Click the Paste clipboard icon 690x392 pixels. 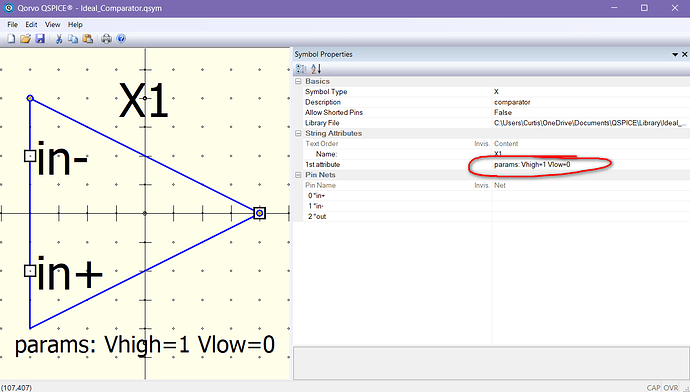(x=88, y=39)
